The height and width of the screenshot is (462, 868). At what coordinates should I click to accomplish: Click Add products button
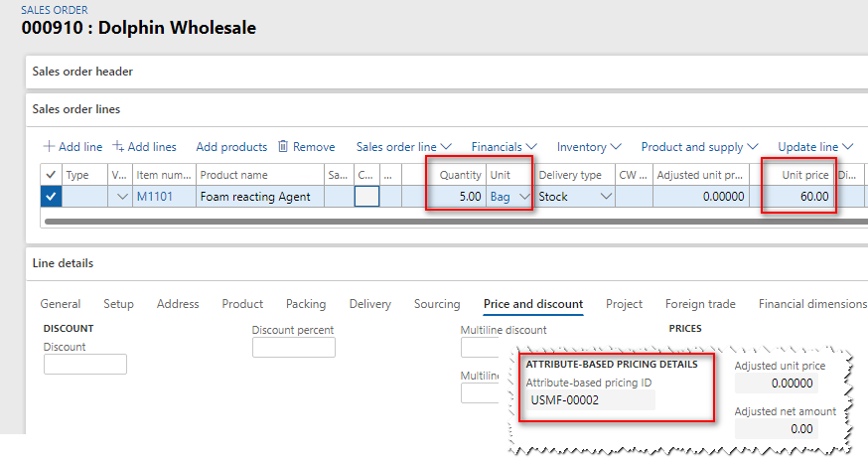coord(231,147)
